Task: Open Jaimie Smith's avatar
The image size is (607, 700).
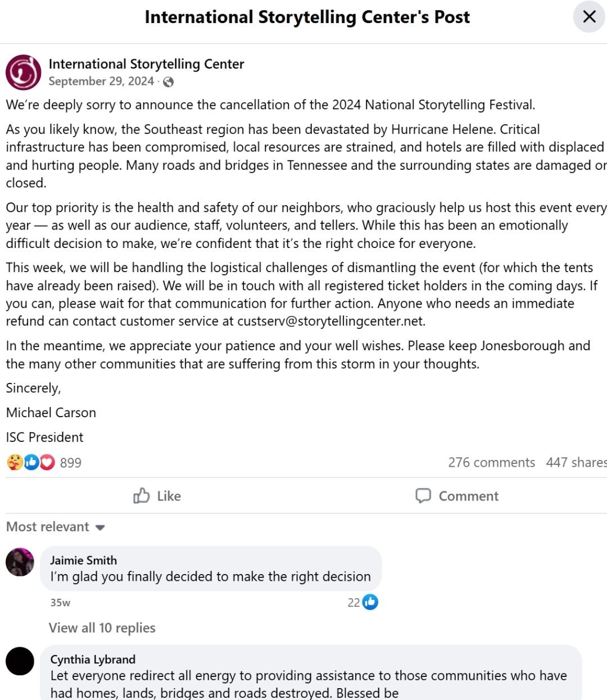Action: (20, 562)
